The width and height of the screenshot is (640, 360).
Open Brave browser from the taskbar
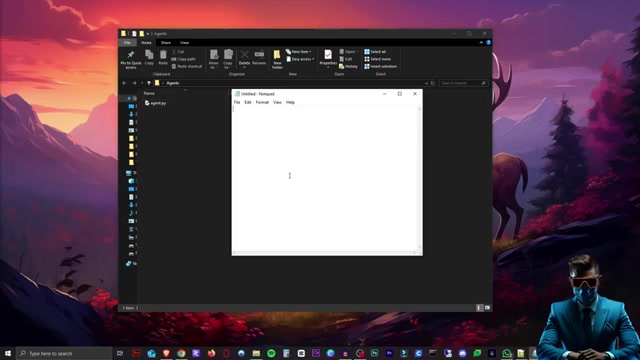pos(166,353)
